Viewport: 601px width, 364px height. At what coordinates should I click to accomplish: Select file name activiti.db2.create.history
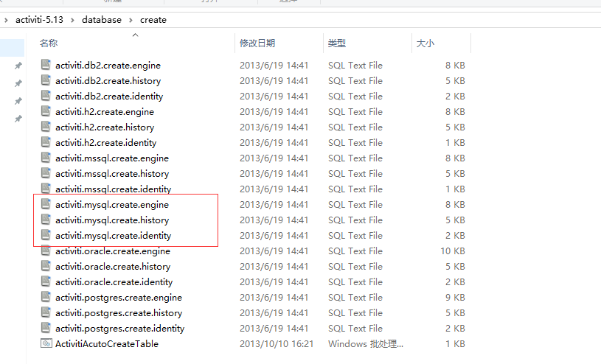[108, 81]
